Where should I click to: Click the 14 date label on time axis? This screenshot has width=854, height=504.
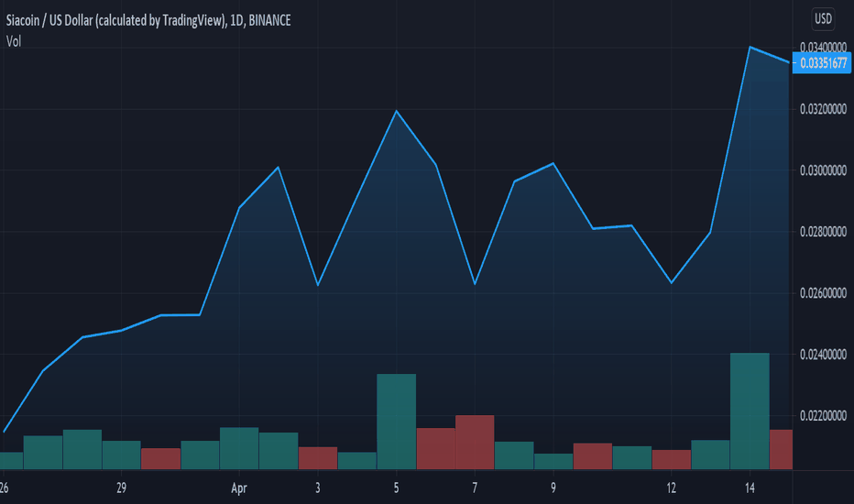[750, 488]
